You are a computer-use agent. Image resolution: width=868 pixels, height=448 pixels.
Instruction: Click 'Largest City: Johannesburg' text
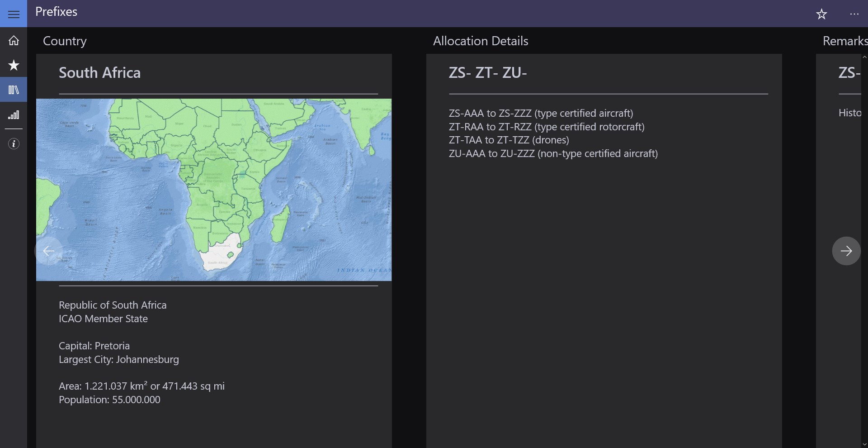pos(119,360)
